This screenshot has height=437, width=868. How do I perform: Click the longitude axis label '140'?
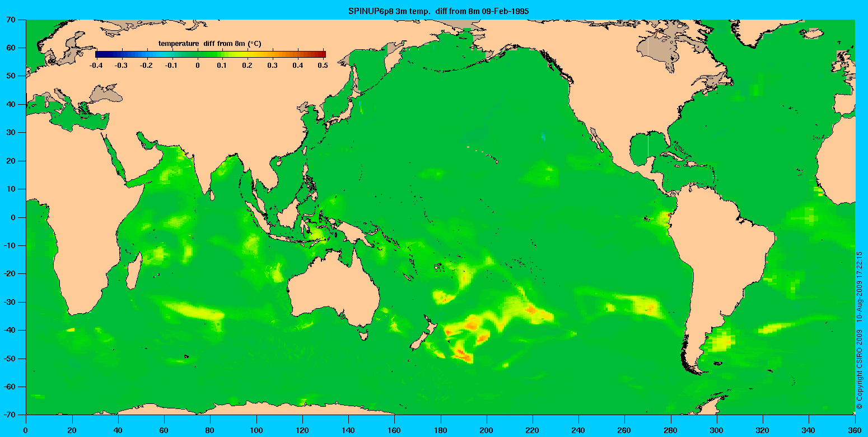click(x=348, y=432)
